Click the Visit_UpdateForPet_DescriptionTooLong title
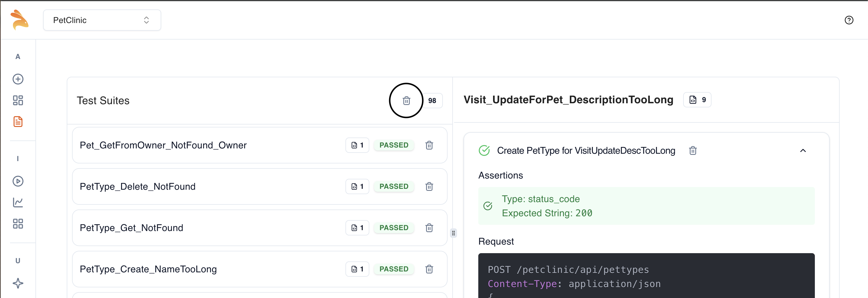This screenshot has height=298, width=868. point(568,100)
